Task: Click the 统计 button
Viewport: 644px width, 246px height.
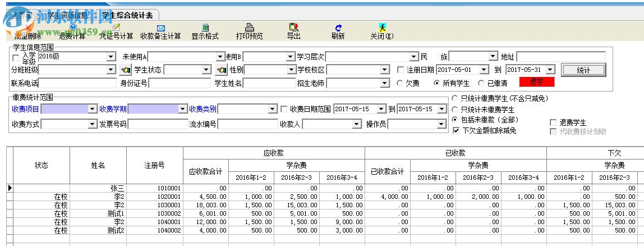Action: [583, 70]
